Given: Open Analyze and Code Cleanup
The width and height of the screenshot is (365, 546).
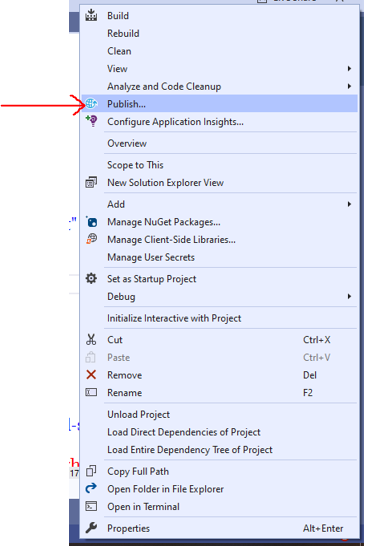Looking at the screenshot, I should (219, 86).
